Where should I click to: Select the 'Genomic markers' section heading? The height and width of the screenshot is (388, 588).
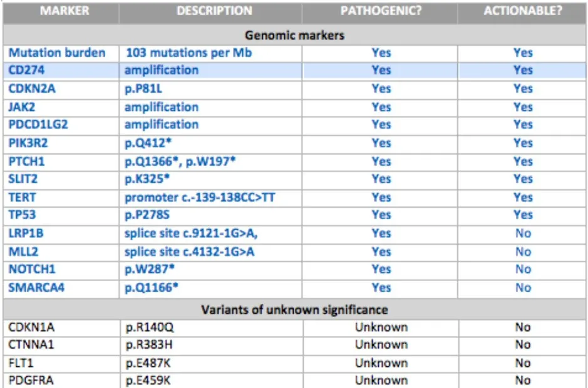[x=294, y=36]
